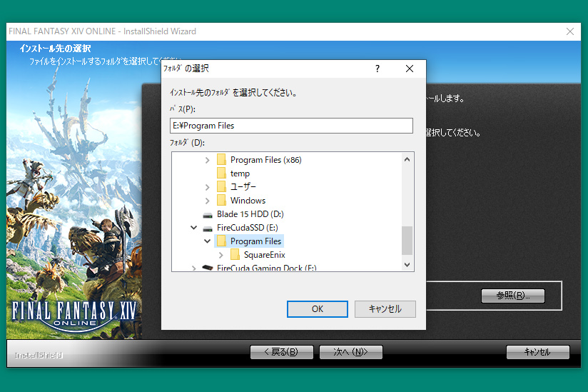Close the InstallShield Wizard window
The width and height of the screenshot is (588, 392).
570,31
